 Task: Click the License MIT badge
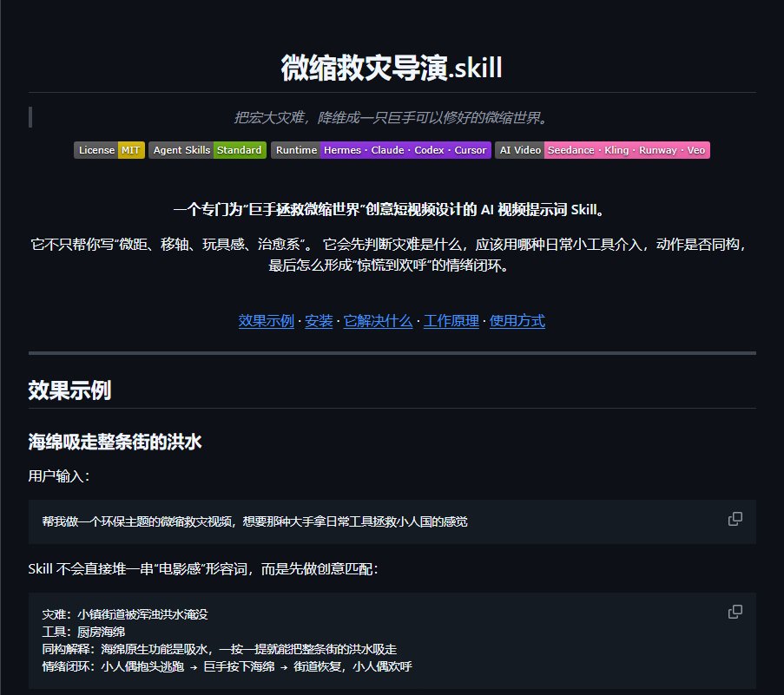(109, 150)
